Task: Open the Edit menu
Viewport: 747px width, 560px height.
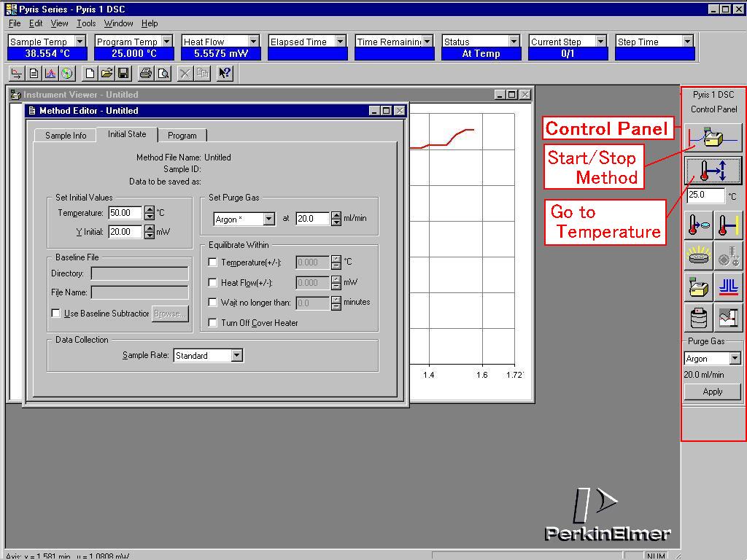Action: pyautogui.click(x=36, y=23)
